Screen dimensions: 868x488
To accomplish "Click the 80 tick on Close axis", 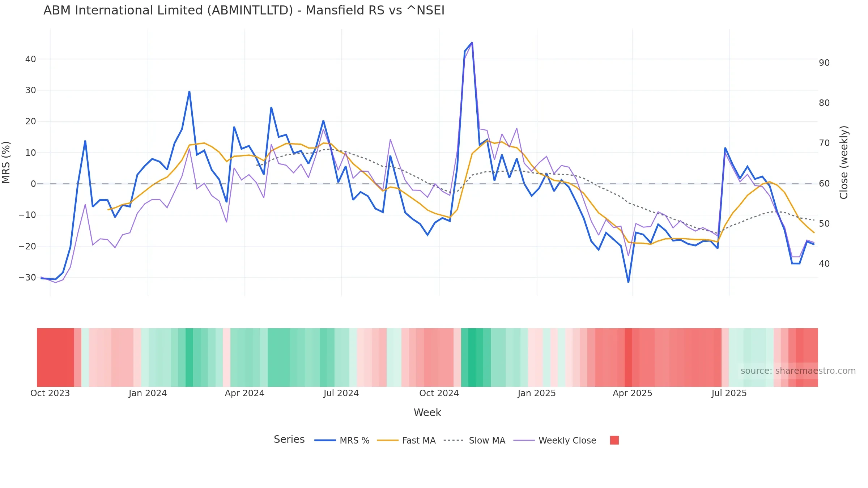I will [824, 103].
